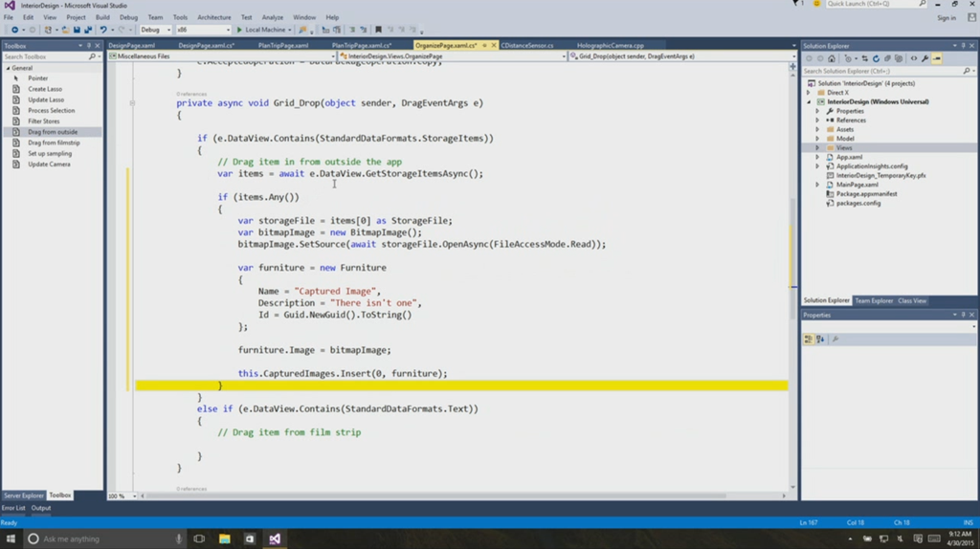
Task: Switch to DesignPage.xaml tab
Action: 132,46
